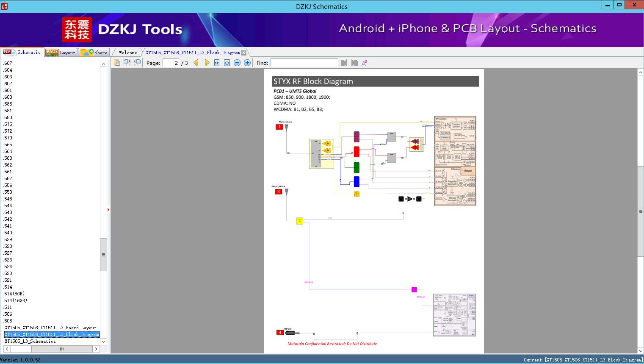Click the DZKJ red logo in banner
Image resolution: width=644 pixels, height=364 pixels.
pyautogui.click(x=77, y=30)
